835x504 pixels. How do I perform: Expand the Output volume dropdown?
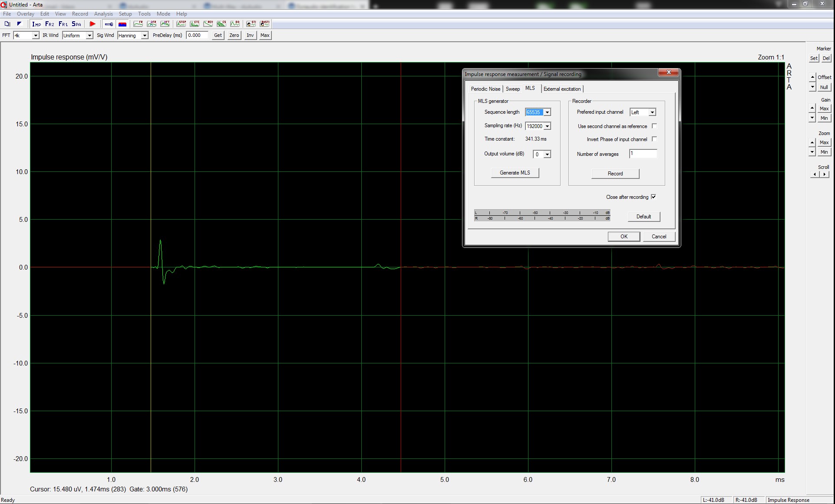[x=548, y=155]
